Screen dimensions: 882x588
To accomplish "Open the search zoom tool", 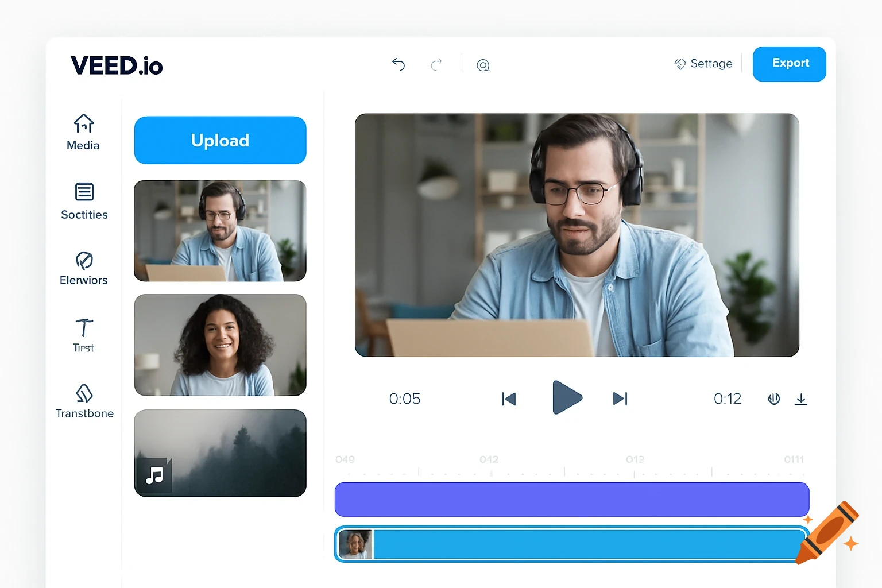I will (483, 65).
